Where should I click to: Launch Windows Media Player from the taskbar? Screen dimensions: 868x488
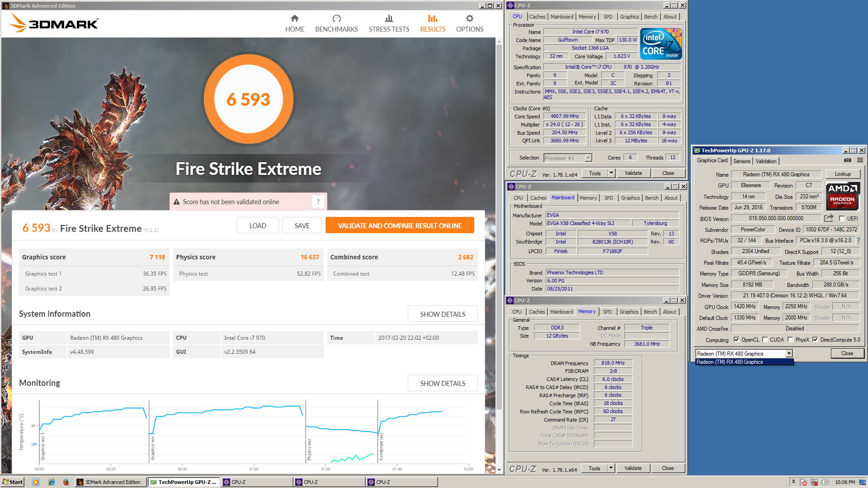[36, 482]
